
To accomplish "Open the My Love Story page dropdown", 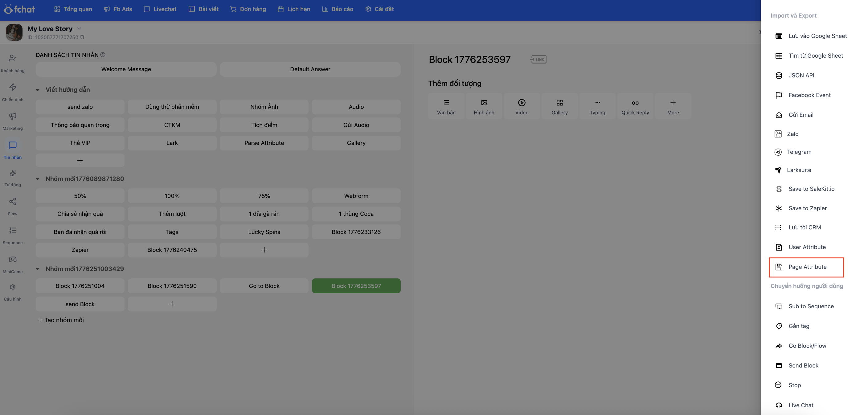I will click(x=79, y=29).
